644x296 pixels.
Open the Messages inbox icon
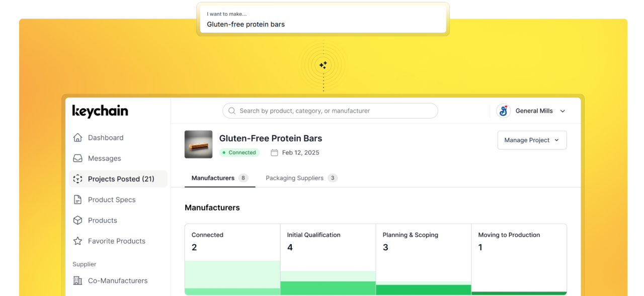[77, 158]
